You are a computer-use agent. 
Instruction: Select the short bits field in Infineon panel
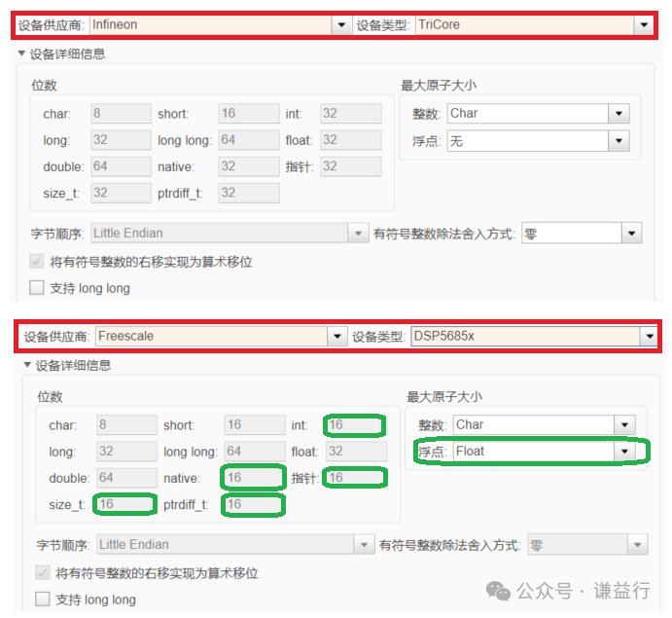click(x=249, y=114)
